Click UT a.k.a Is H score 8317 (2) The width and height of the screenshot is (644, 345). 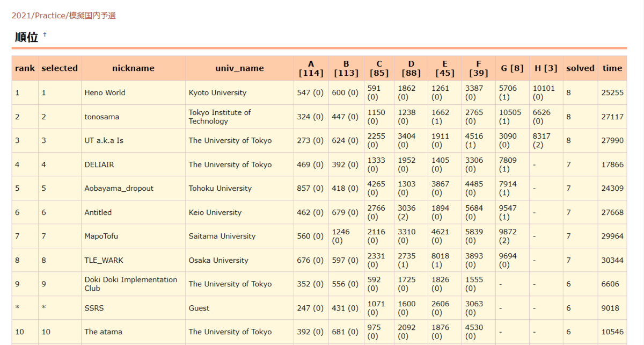coord(546,140)
